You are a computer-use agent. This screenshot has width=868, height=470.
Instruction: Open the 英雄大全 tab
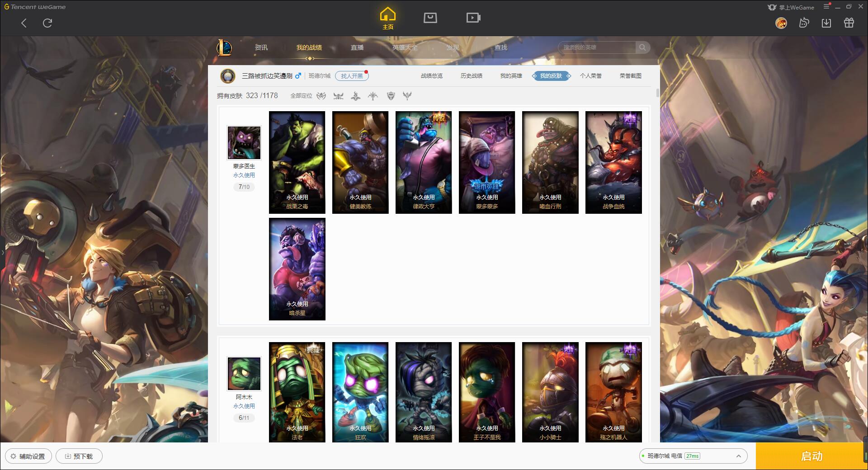click(x=405, y=47)
